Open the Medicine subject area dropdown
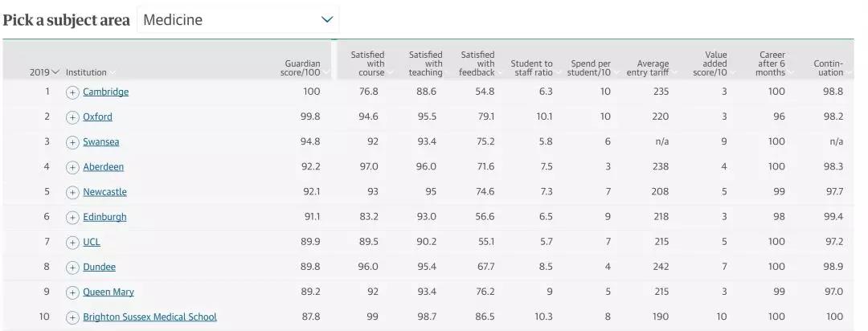 pyautogui.click(x=238, y=19)
